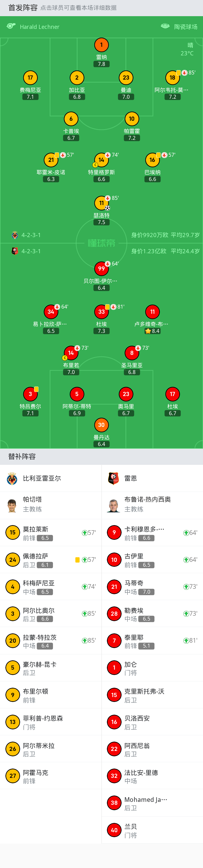Screen dimensions: 203x868
Task: Open the Villarreal crest beside 比利亚雷亚尔
Action: pos(13,479)
